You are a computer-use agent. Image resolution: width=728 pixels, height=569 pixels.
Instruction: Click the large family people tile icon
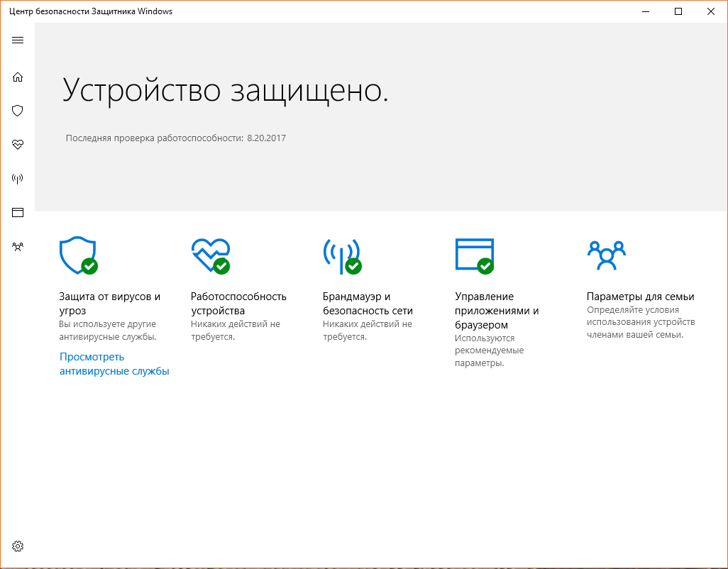606,255
